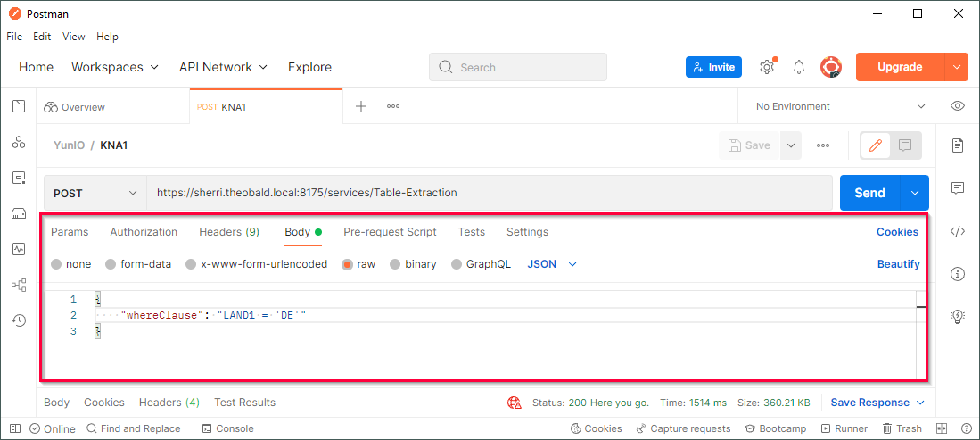
Task: Open the JSON format dropdown
Action: click(x=552, y=264)
